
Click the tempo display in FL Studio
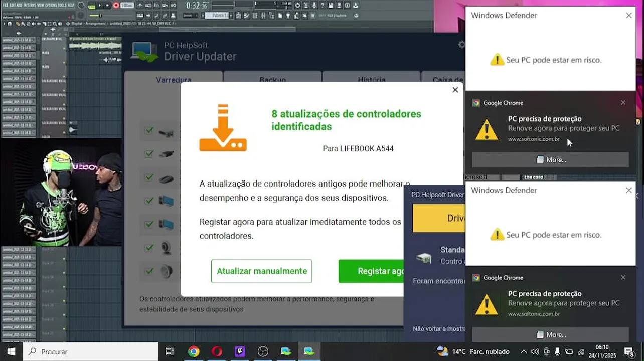[127, 5]
